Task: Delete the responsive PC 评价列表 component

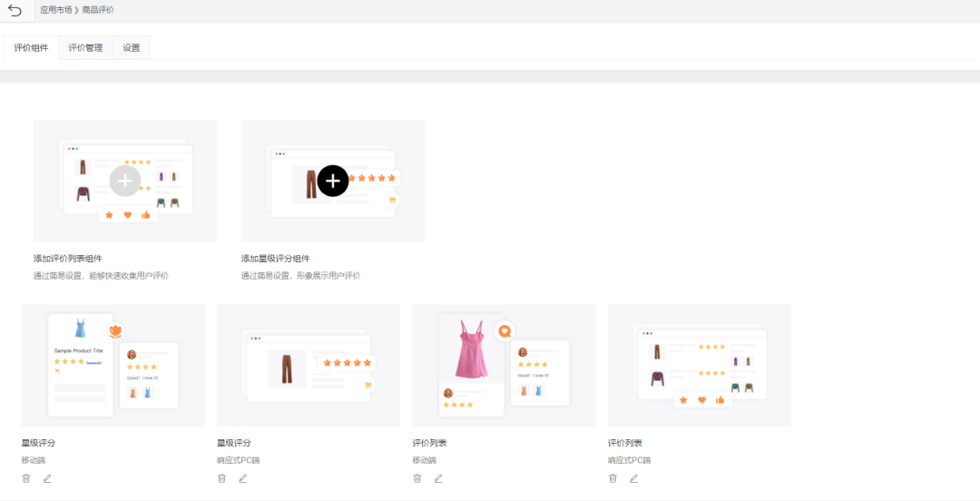Action: [x=612, y=478]
